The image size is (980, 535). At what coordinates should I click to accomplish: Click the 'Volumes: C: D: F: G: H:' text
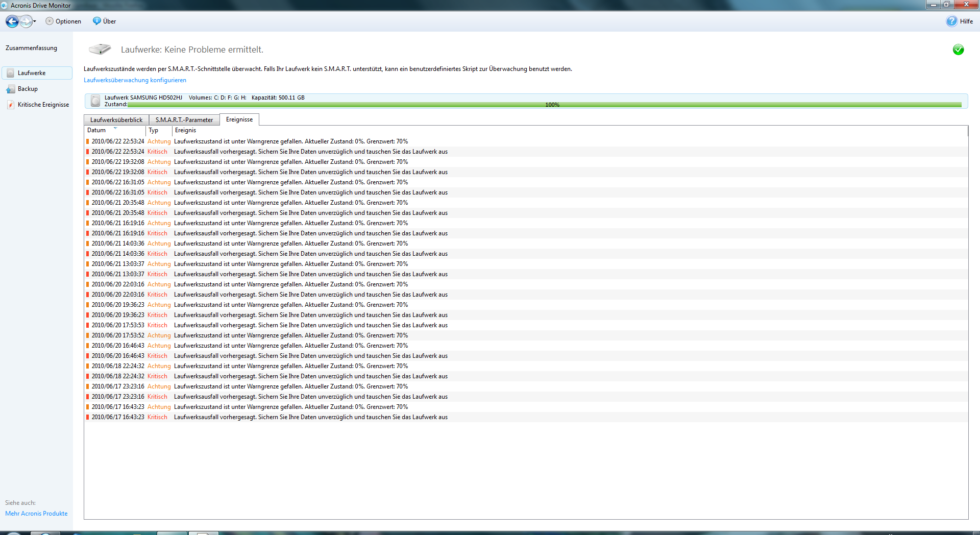click(217, 98)
